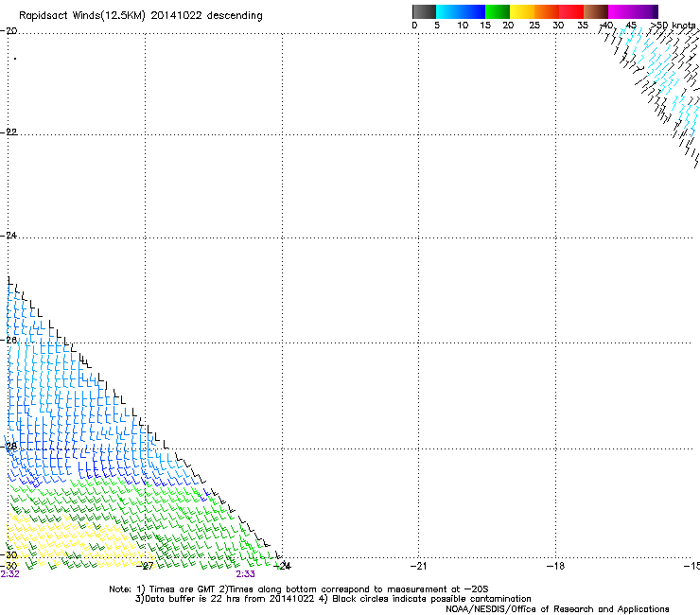Viewport: 700px width, 615px height.
Task: Click the legend value "0"
Action: 414,26
